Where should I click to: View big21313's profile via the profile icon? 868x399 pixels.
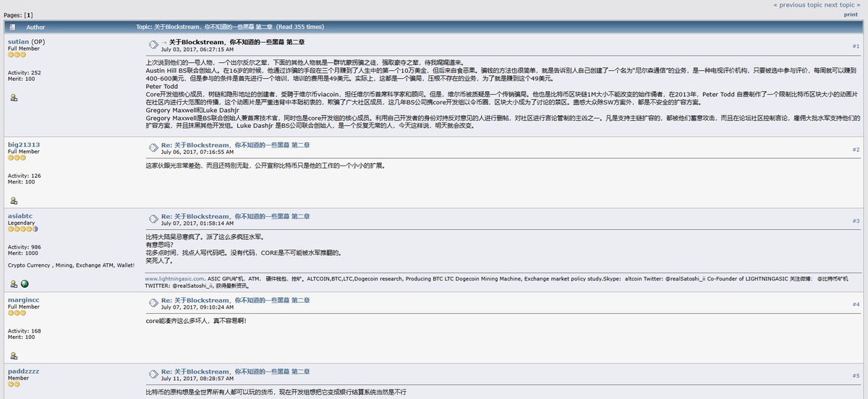pos(14,200)
